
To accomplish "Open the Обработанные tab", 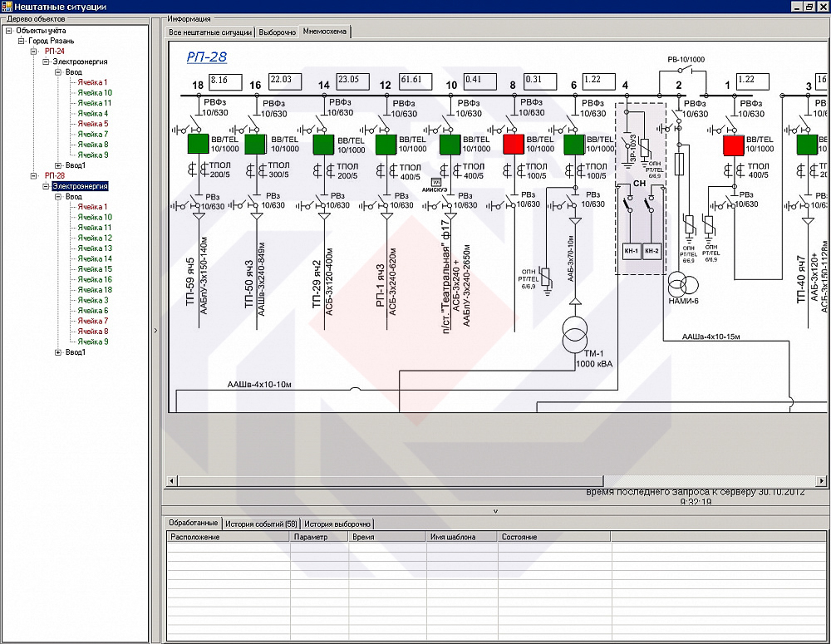I will pyautogui.click(x=193, y=523).
